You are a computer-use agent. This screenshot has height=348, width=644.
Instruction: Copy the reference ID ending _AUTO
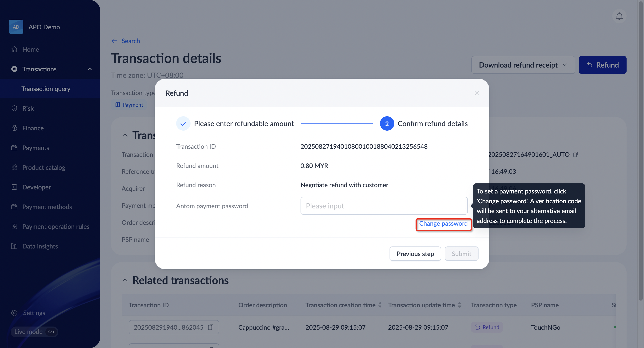click(576, 154)
